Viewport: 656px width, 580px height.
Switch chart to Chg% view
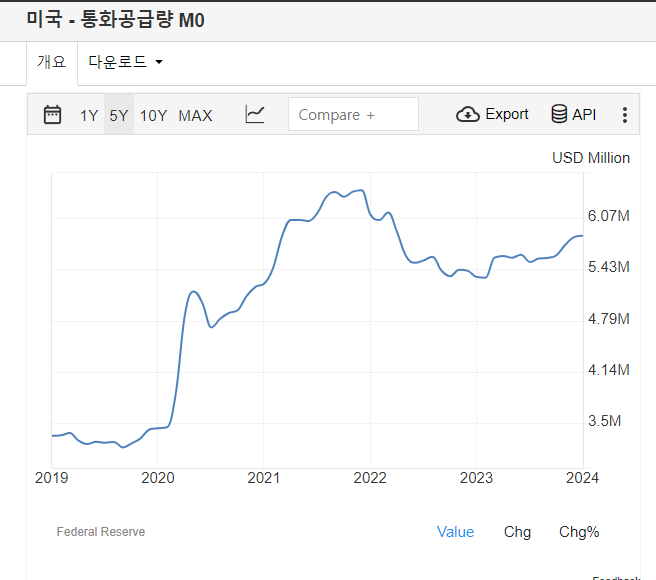point(579,532)
